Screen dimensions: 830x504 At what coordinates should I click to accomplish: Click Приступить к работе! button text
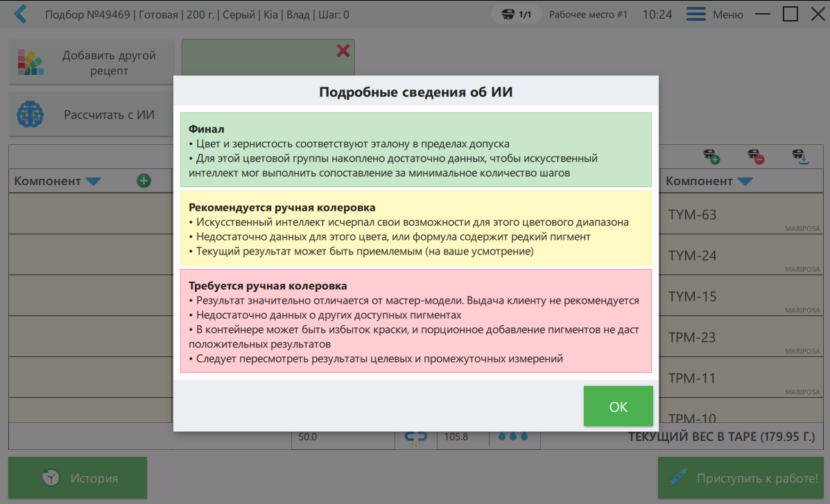757,478
